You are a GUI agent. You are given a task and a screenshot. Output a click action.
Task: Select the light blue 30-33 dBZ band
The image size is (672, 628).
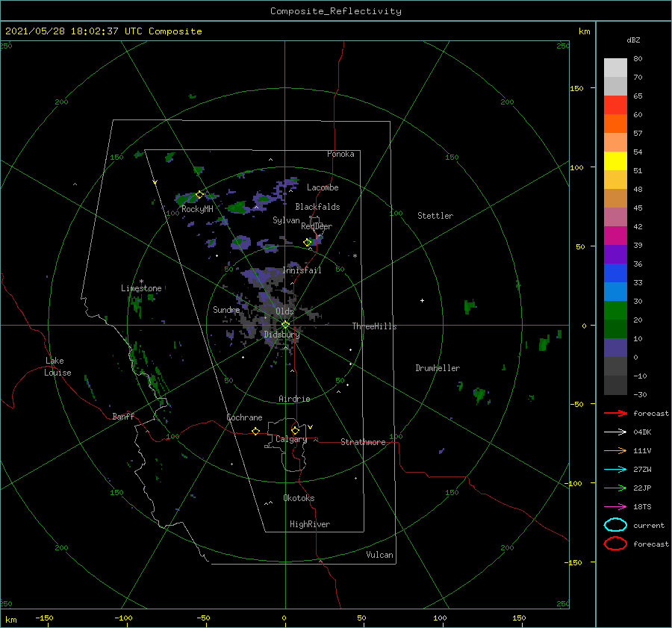615,291
